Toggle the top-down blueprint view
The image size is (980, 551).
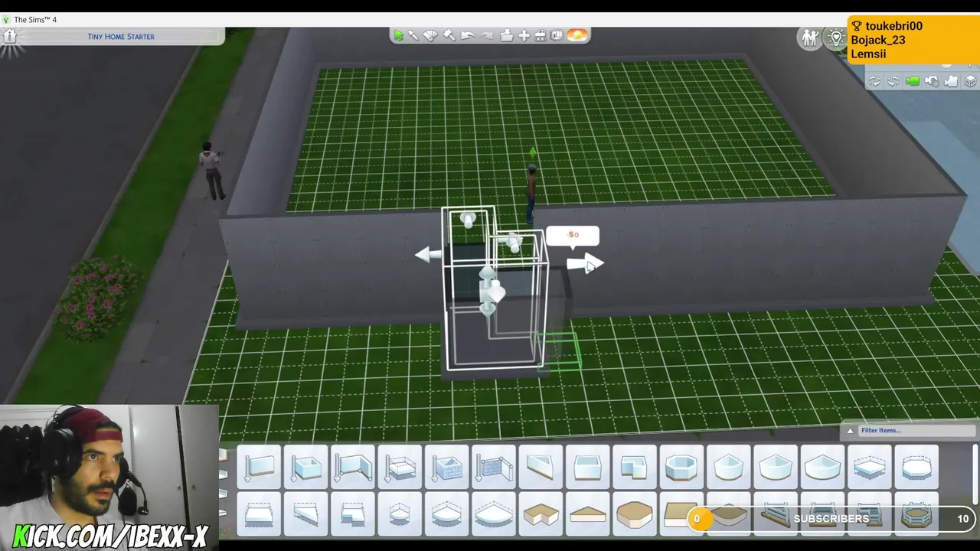(x=557, y=35)
